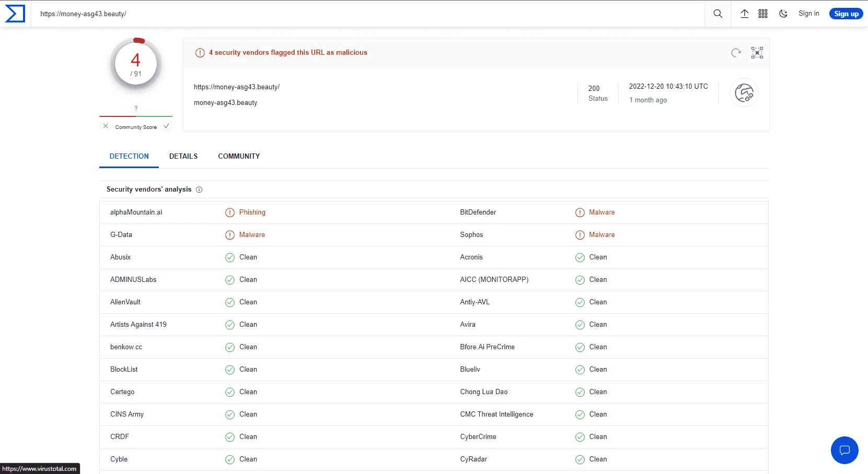
Task: Click the '1 month ago' text
Action: (x=648, y=100)
